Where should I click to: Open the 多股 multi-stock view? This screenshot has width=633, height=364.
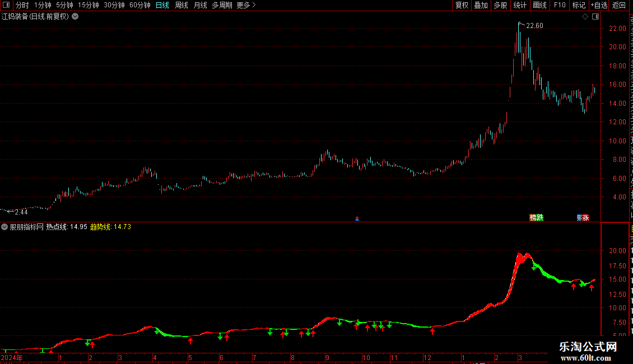(x=501, y=5)
